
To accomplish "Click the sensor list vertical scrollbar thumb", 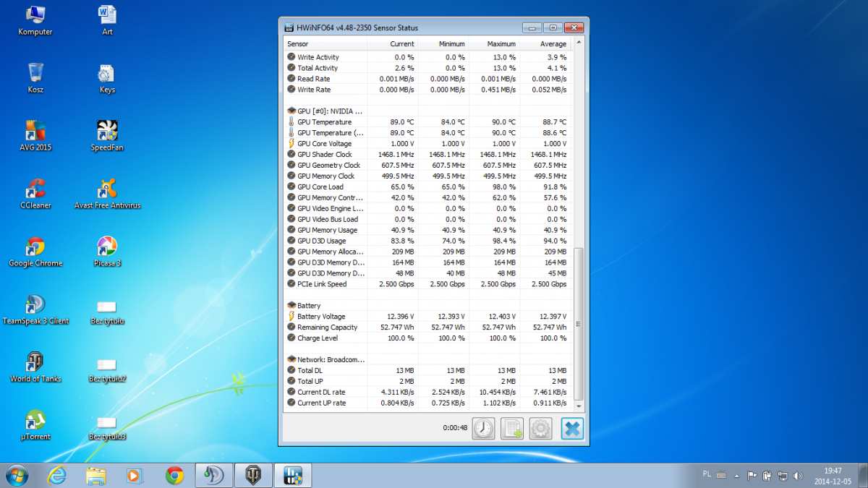I will click(x=578, y=322).
